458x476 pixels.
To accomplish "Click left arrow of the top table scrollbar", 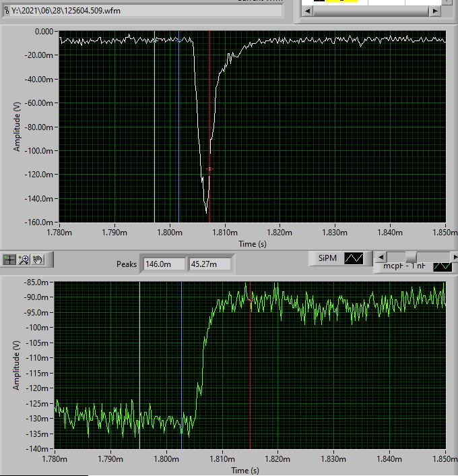I will click(x=308, y=11).
